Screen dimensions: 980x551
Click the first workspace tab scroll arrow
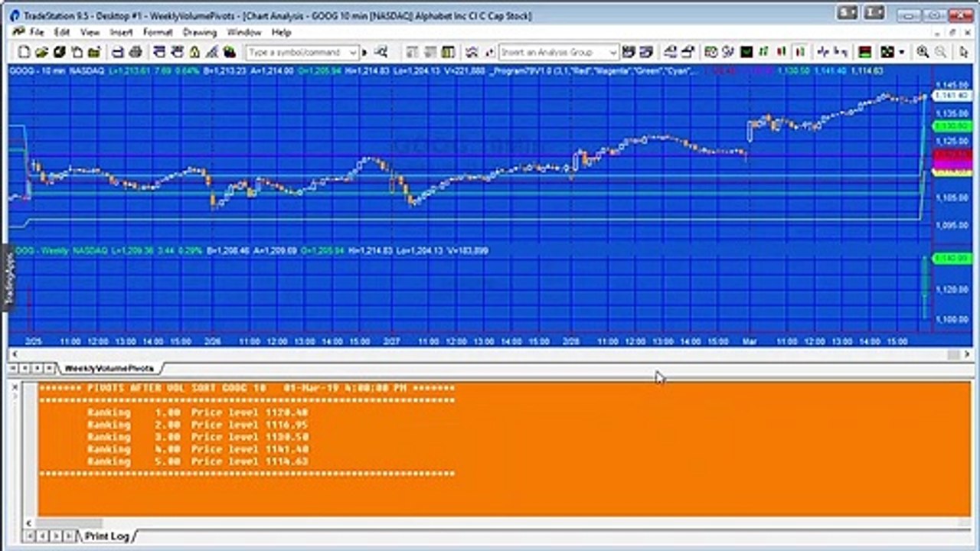click(x=15, y=368)
